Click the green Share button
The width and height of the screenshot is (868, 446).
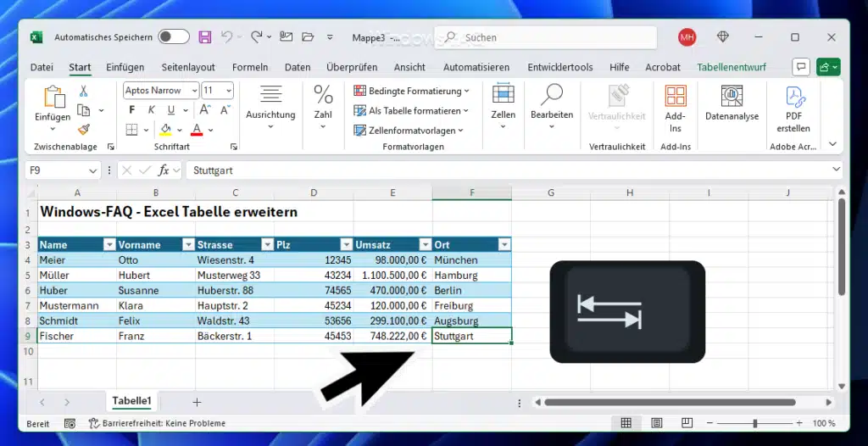pos(828,67)
